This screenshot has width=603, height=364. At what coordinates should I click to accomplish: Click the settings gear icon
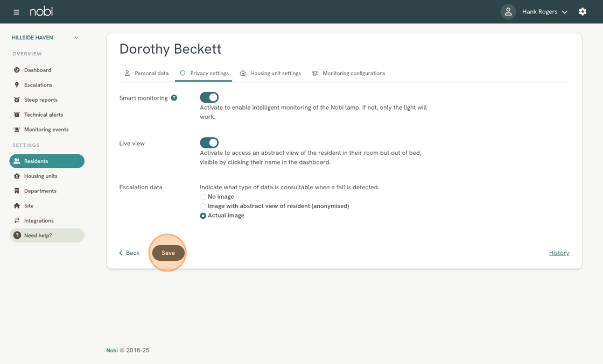[x=583, y=12]
